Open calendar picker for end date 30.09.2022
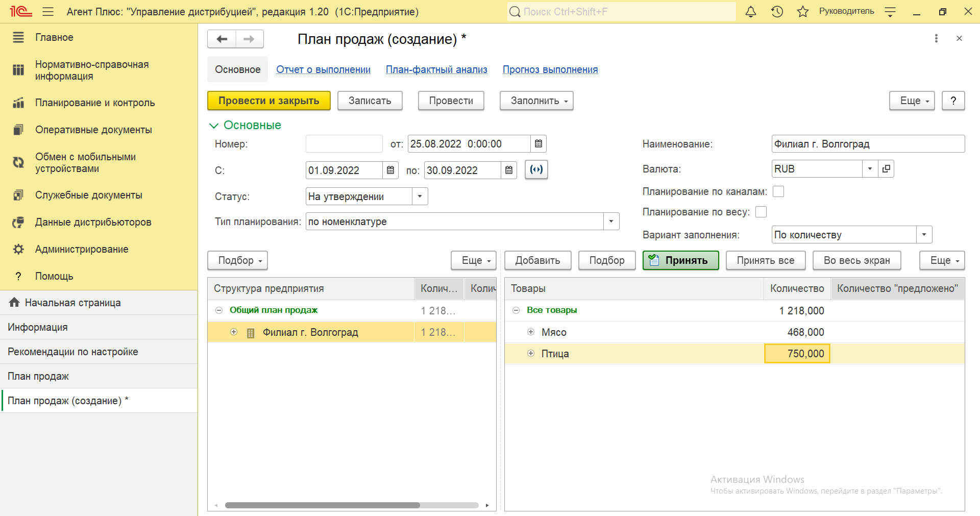Screen dimensions: 980x516 [509, 170]
